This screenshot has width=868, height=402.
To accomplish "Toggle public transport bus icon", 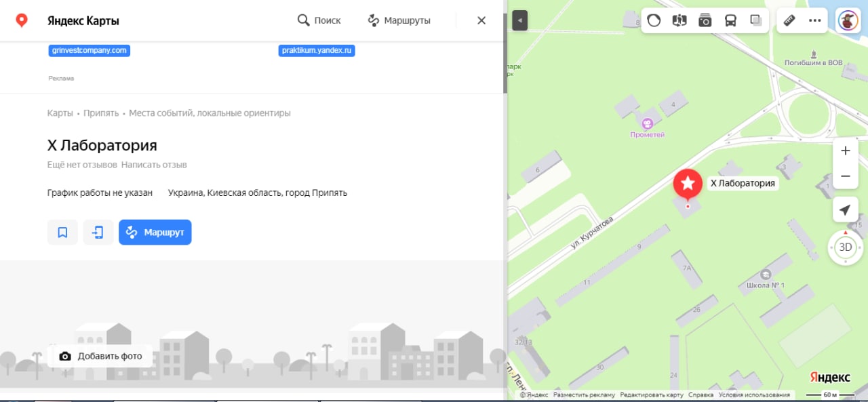I will (730, 20).
